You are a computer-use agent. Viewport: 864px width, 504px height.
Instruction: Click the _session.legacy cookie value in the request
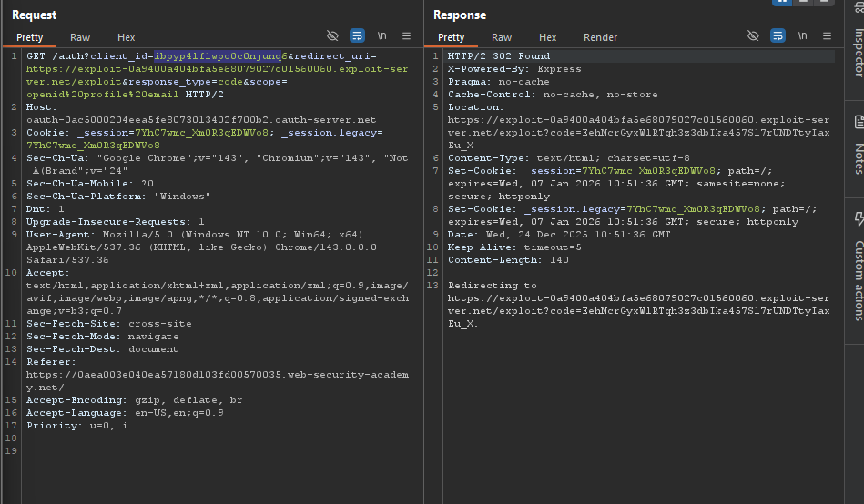tap(93, 146)
